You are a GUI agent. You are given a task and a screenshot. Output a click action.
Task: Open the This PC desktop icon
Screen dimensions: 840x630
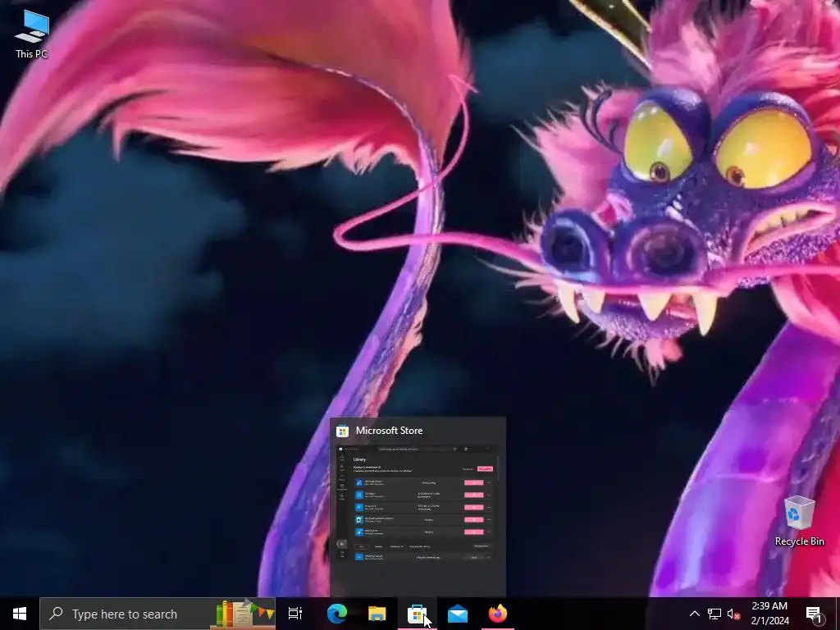32,34
